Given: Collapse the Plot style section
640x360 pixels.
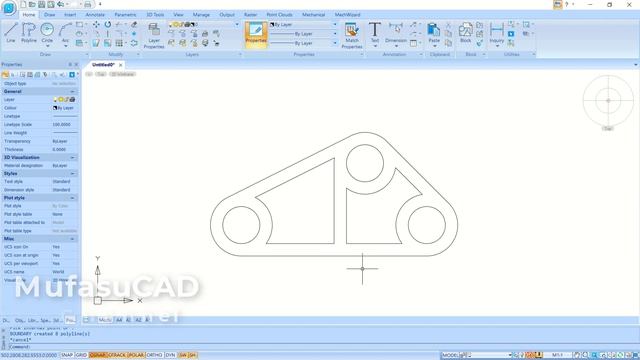Looking at the screenshot, I should pyautogui.click(x=72, y=198).
